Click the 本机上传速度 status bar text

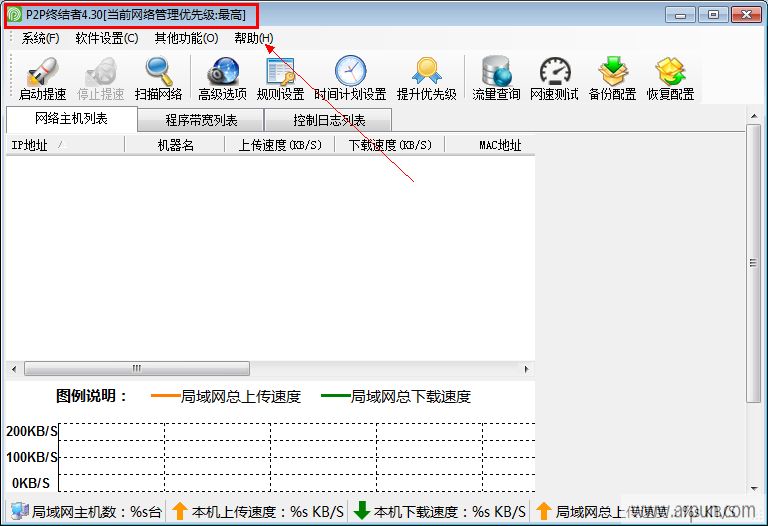267,512
